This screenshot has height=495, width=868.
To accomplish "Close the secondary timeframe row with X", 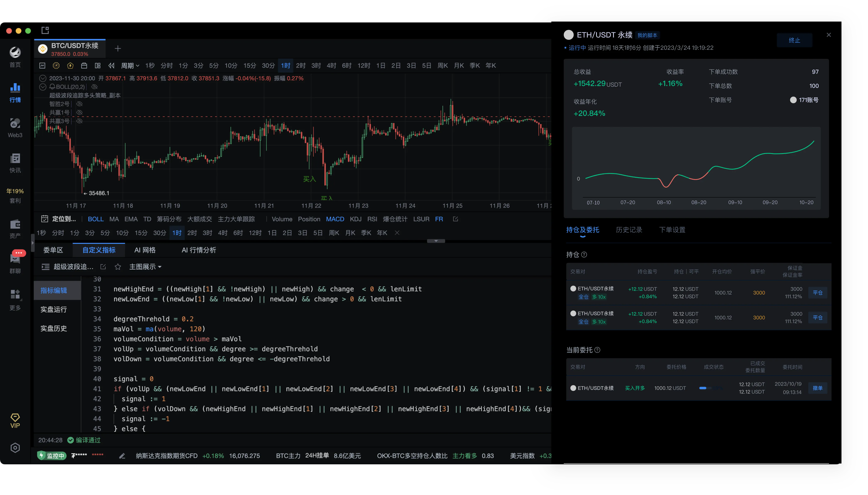I will 397,233.
